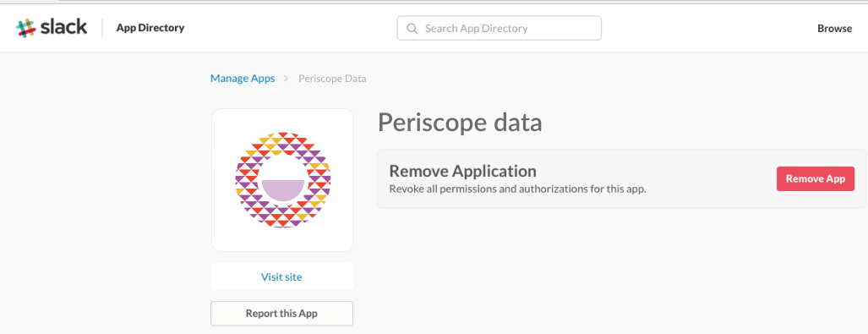Open the App Directory home link
The width and height of the screenshot is (868, 334).
150,28
